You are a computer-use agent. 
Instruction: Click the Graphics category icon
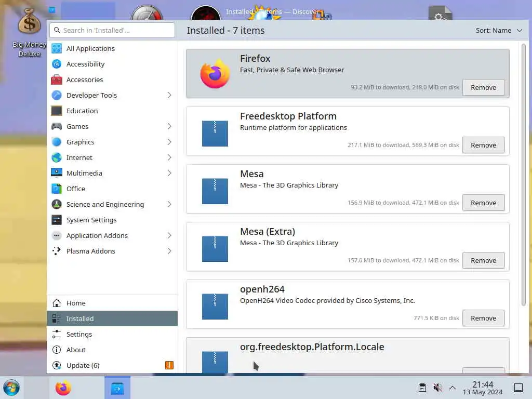tap(57, 142)
